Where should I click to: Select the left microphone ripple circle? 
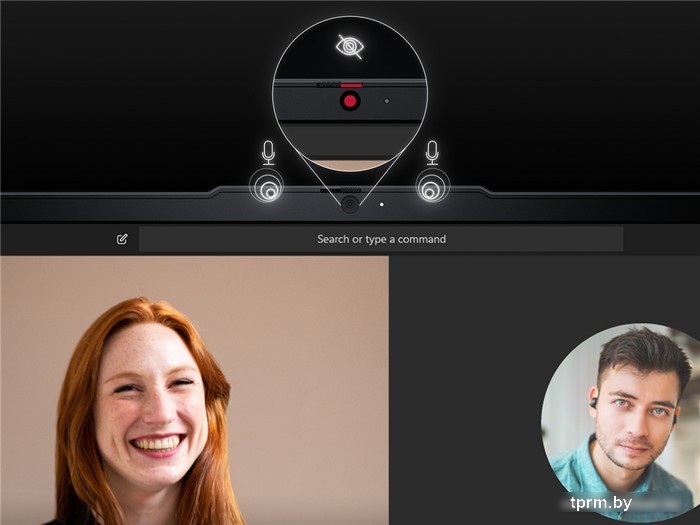pyautogui.click(x=267, y=187)
